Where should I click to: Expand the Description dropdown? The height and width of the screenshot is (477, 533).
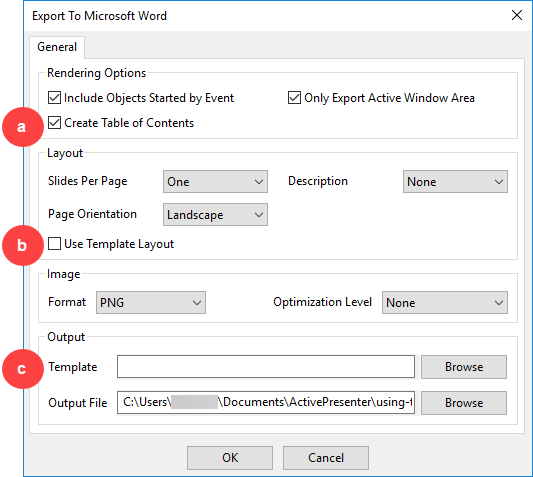[455, 182]
